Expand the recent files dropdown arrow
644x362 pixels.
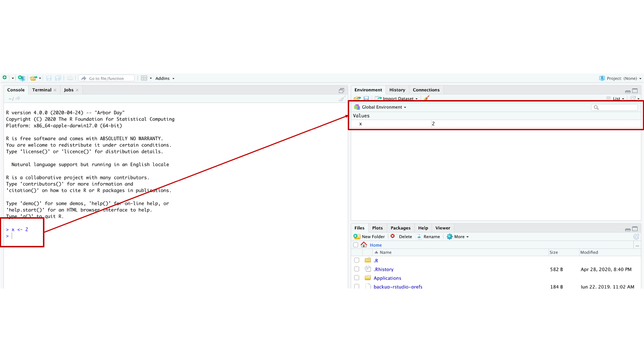(40, 78)
